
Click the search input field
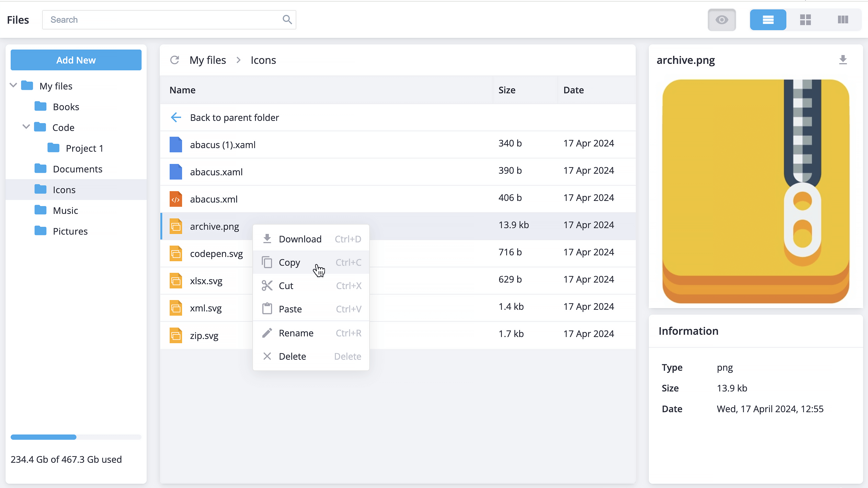[170, 20]
